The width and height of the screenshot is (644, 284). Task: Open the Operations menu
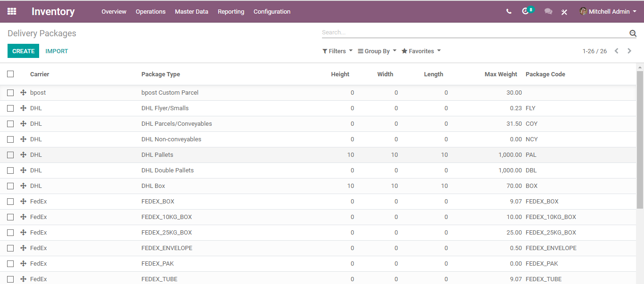pyautogui.click(x=150, y=12)
